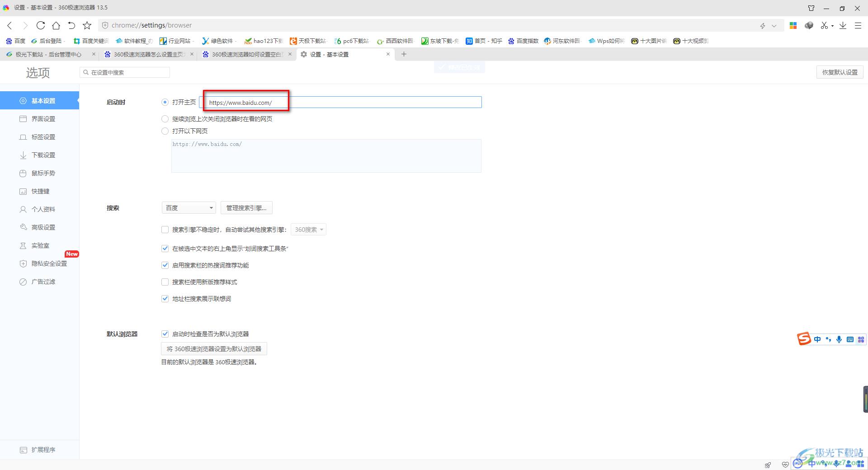Viewport: 868px width, 470px height.
Task: Open the 百度指数 bookmark
Action: point(523,41)
